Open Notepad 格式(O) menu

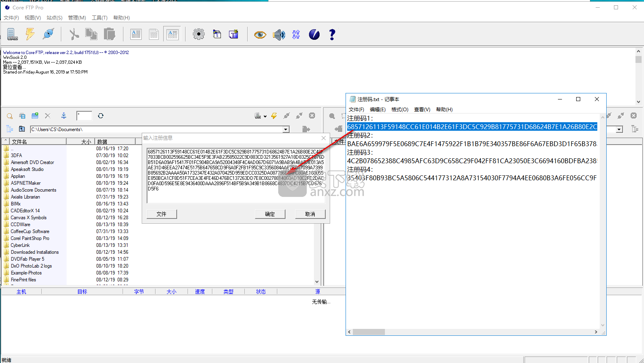[x=400, y=110]
